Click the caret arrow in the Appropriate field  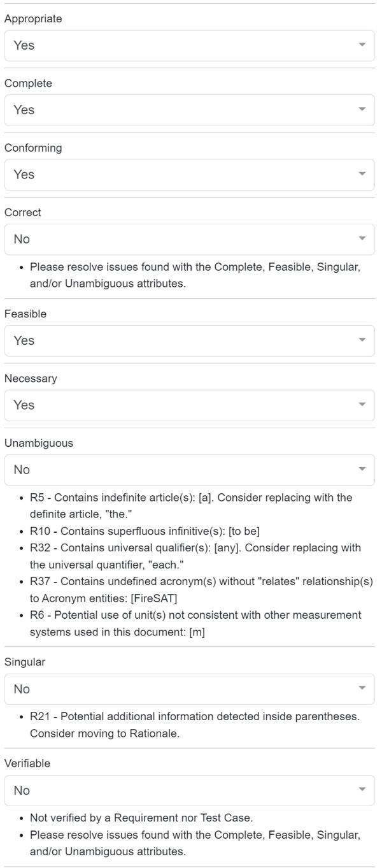(362, 45)
